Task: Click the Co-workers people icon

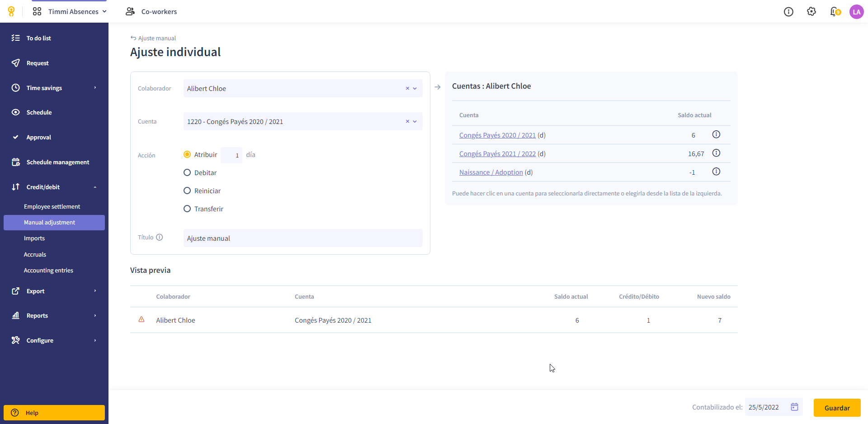Action: pos(130,11)
